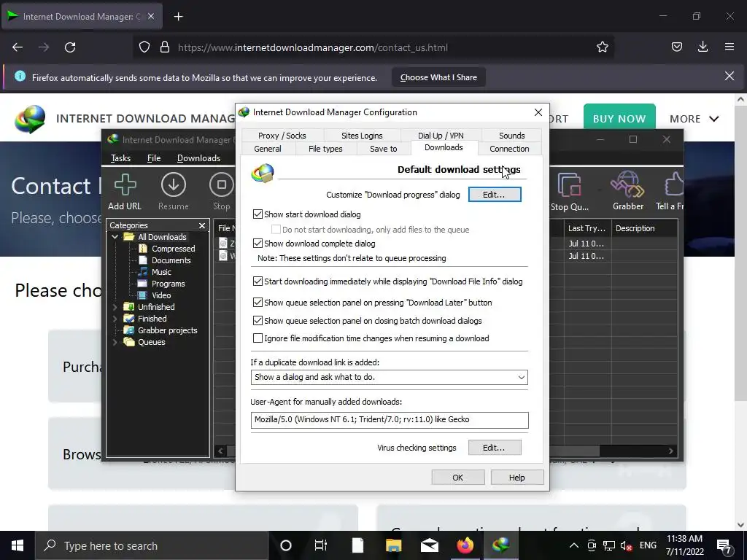Open Proxy / Socks tab
Viewport: 747px width, 560px height.
[282, 136]
